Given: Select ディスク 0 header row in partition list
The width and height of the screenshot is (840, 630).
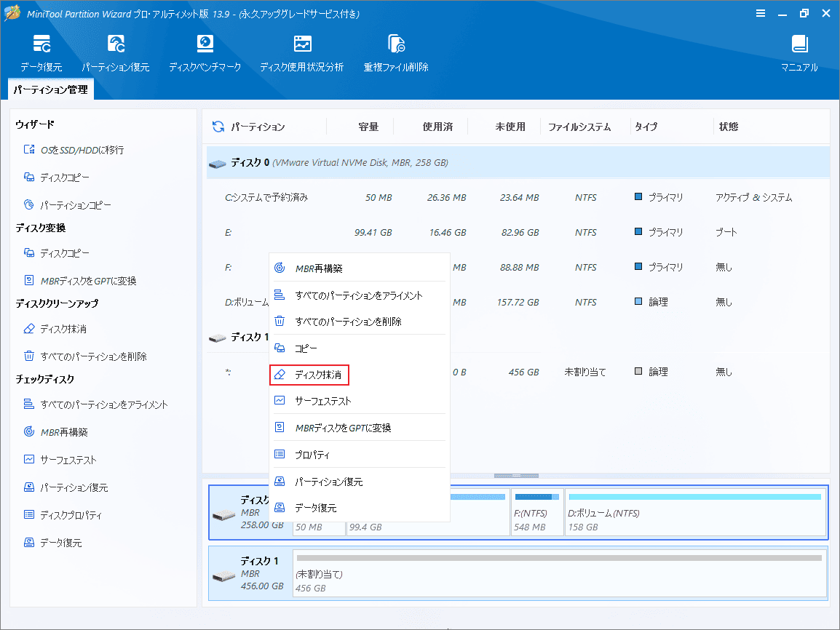Looking at the screenshot, I should tap(518, 162).
